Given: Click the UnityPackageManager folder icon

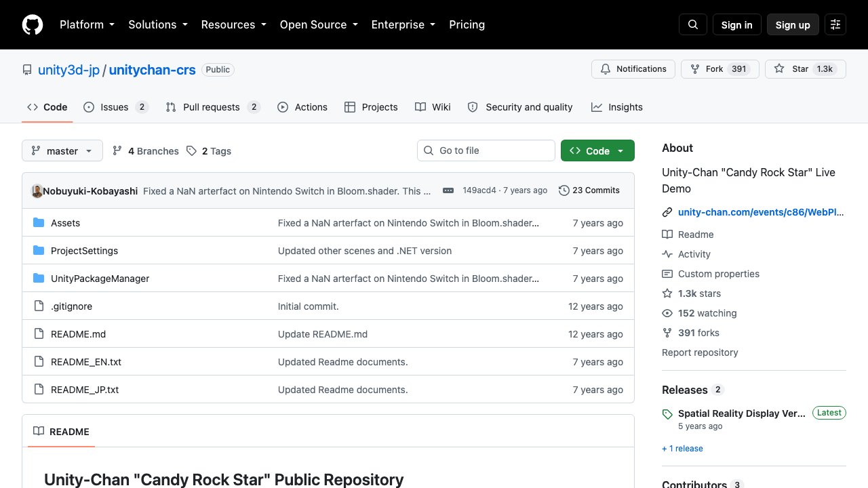Looking at the screenshot, I should tap(39, 279).
